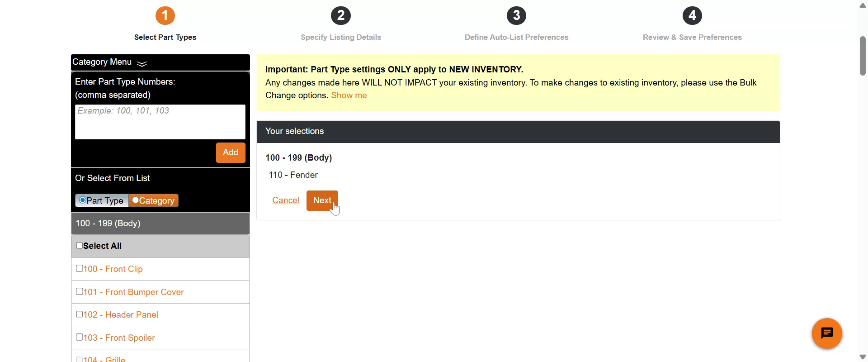Open the Show me link

pyautogui.click(x=349, y=95)
